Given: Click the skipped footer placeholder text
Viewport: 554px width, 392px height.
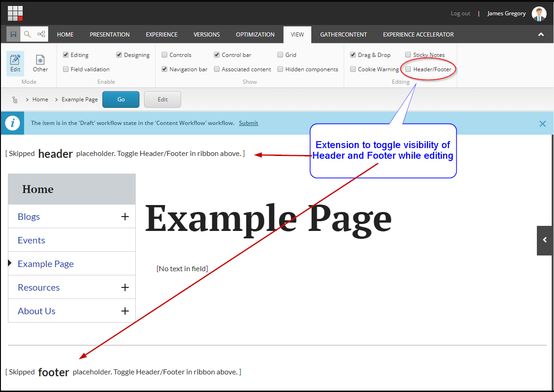Looking at the screenshot, I should coord(123,372).
